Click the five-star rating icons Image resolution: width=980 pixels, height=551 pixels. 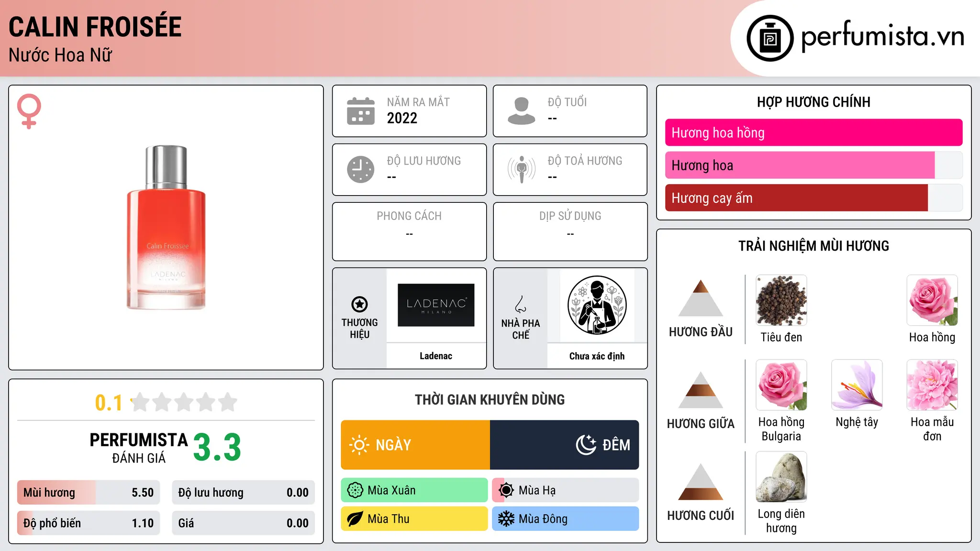click(x=184, y=402)
